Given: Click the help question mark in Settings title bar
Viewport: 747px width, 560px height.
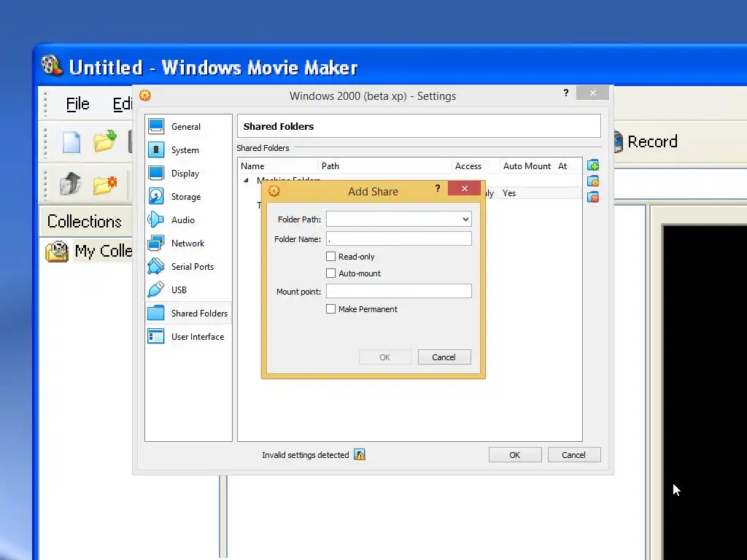Looking at the screenshot, I should pos(566,93).
